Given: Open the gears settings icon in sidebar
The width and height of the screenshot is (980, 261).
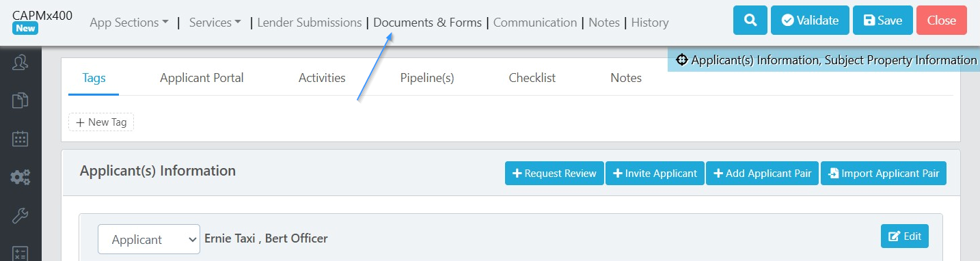Looking at the screenshot, I should click(21, 178).
